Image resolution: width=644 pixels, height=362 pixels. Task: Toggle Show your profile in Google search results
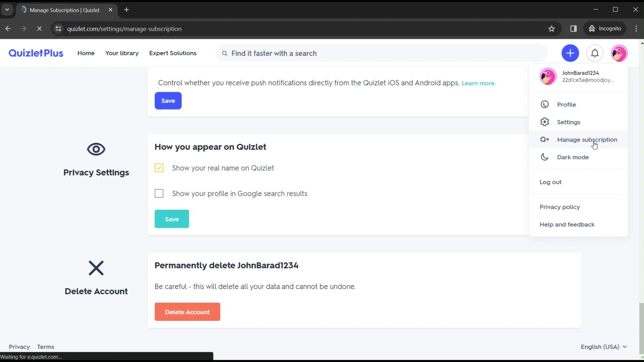point(159,193)
